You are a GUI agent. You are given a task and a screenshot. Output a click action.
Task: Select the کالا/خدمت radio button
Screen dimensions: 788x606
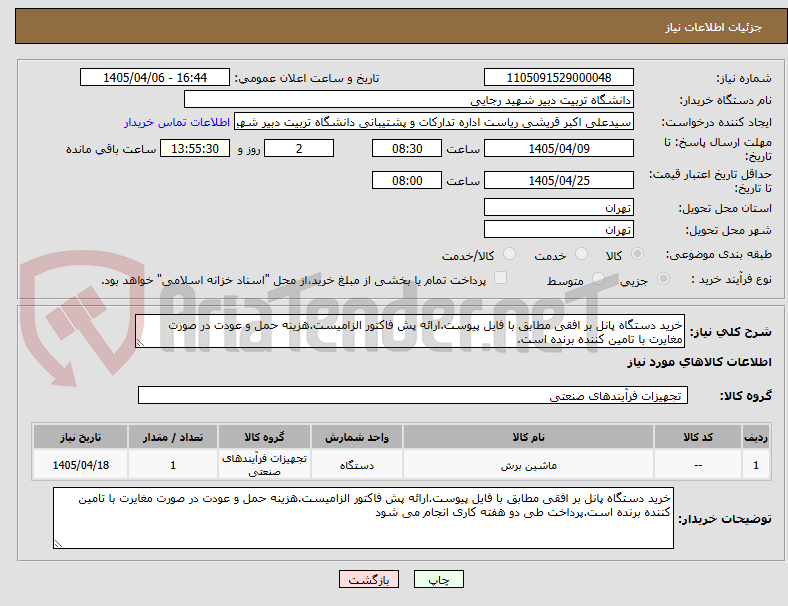[x=510, y=254]
